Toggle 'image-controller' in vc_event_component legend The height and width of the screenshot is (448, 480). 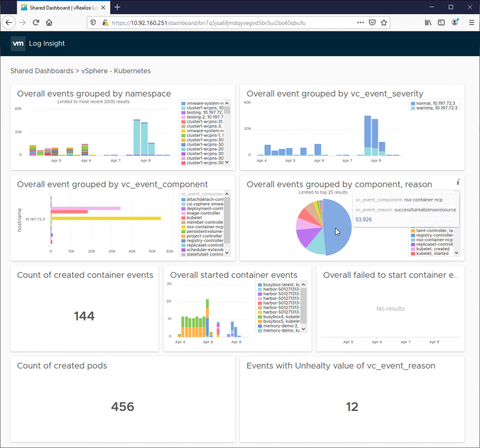pyautogui.click(x=203, y=213)
